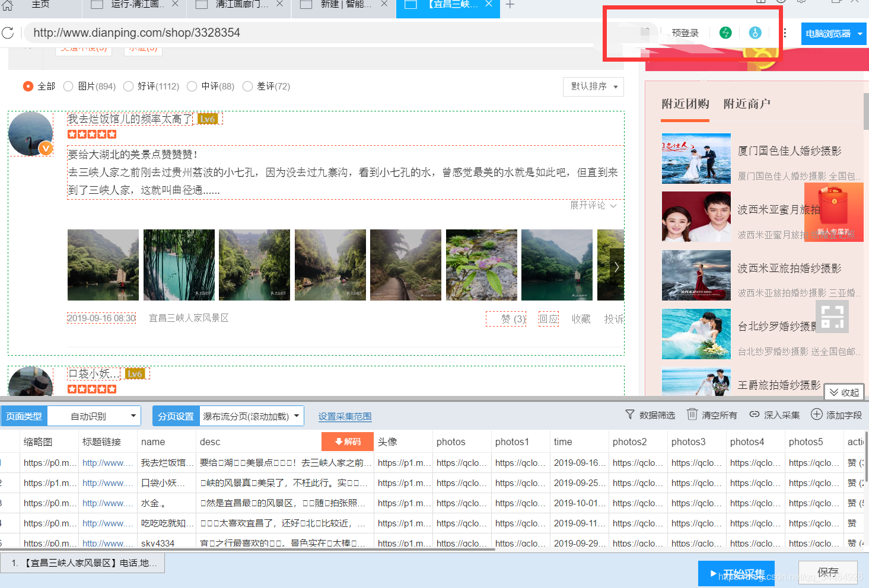
Task: Select the 差评(72) radio button
Action: coord(247,87)
